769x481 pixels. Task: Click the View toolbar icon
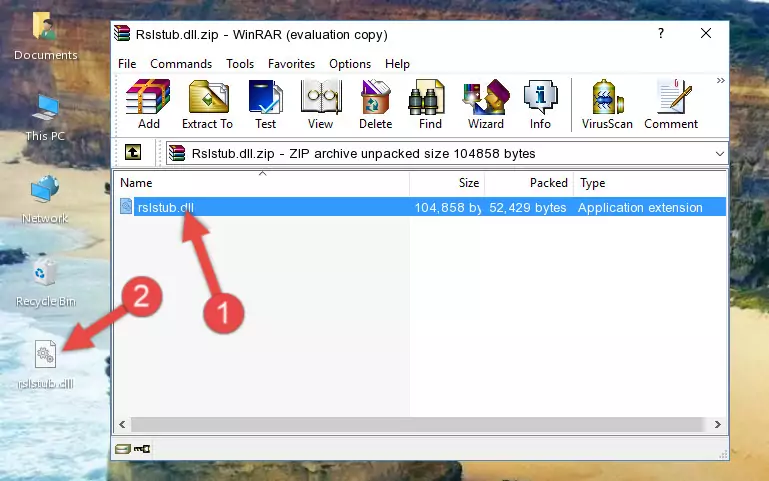tap(321, 104)
